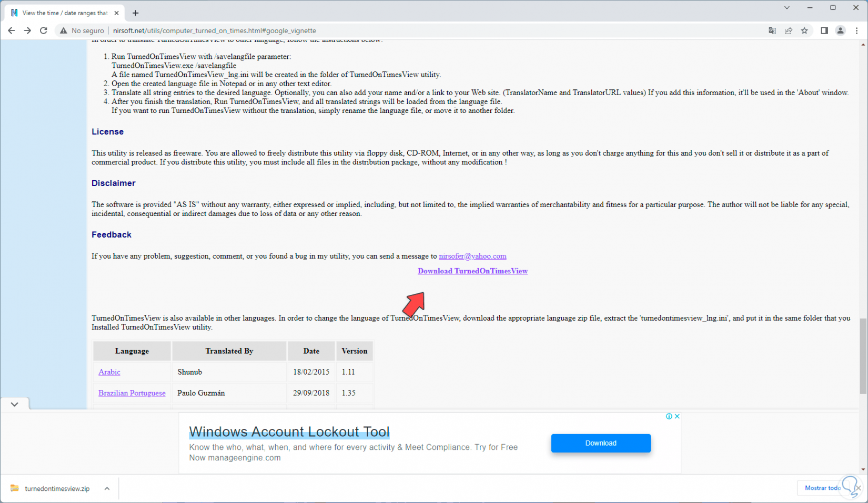Click the Paulo Guzmán translator cell
This screenshot has height=503, width=868.
point(229,393)
